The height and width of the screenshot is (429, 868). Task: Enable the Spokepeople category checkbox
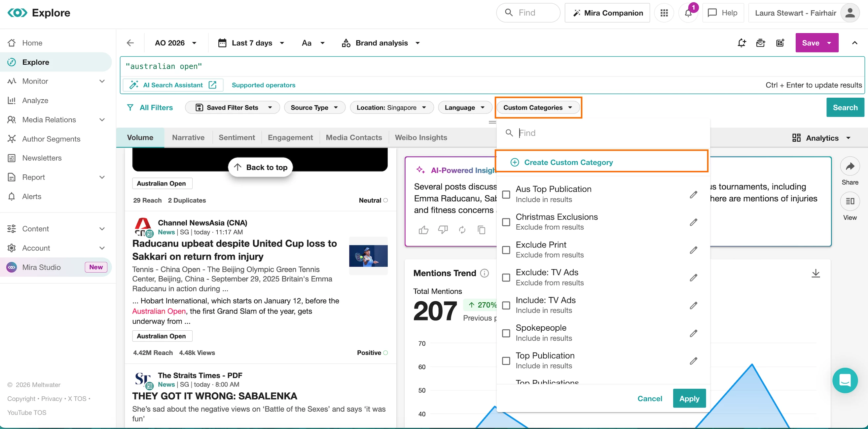pos(506,333)
